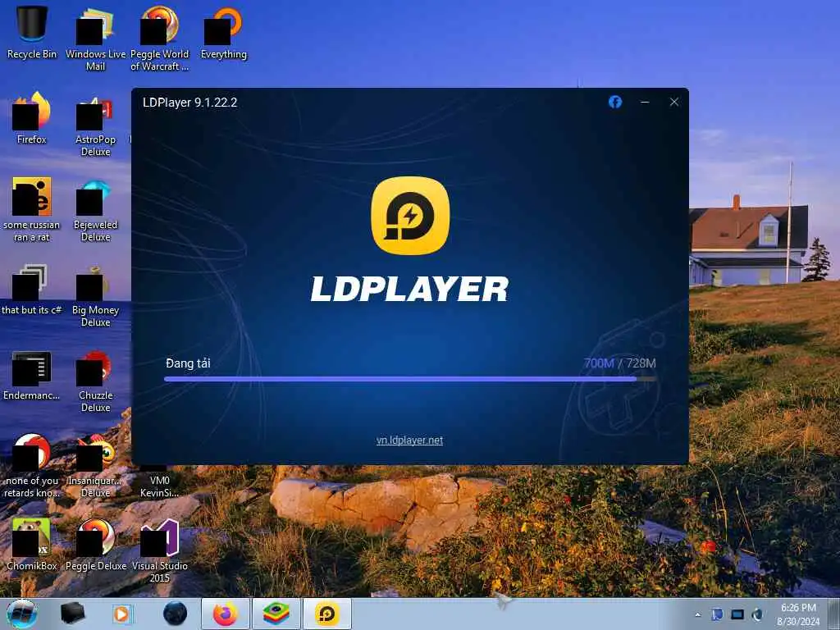Click the LDPlayer 9.1.22.2 title text
The width and height of the screenshot is (840, 630).
[189, 103]
